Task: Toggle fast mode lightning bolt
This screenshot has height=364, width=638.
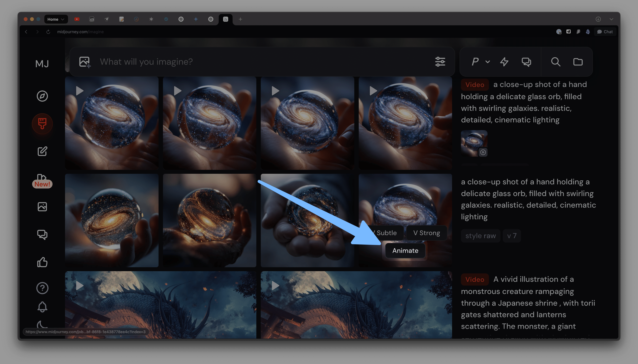Action: click(504, 62)
